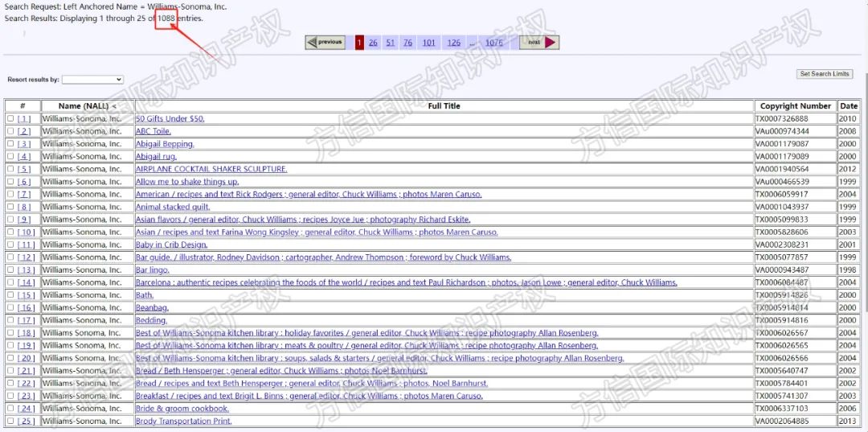Jump to results starting at 26

pyautogui.click(x=373, y=43)
